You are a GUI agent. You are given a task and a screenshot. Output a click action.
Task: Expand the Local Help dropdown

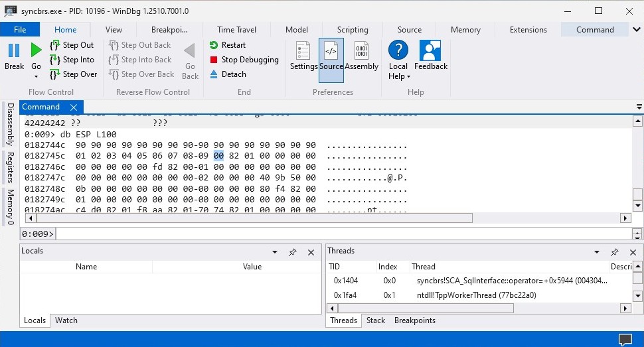point(398,76)
